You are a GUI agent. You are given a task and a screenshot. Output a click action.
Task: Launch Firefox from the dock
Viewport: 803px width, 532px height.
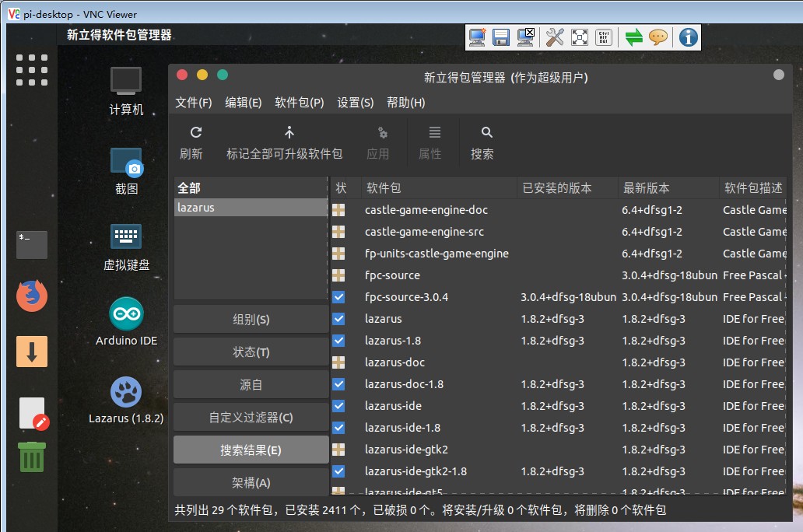[32, 296]
